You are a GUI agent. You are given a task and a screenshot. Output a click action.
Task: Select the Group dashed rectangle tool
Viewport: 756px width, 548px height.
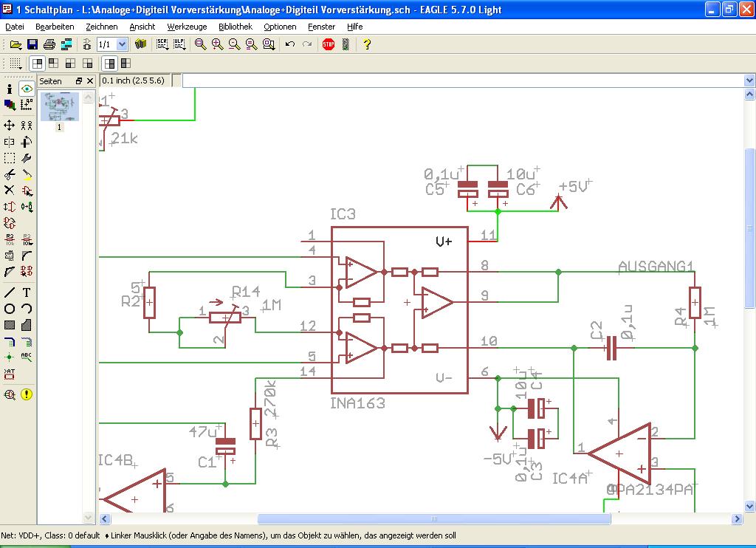[x=9, y=158]
